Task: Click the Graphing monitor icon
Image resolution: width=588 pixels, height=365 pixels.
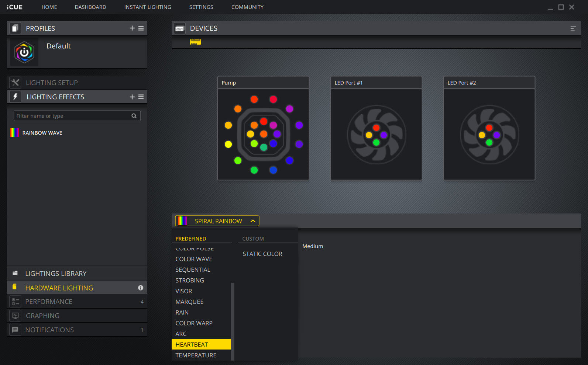Action: coord(15,316)
